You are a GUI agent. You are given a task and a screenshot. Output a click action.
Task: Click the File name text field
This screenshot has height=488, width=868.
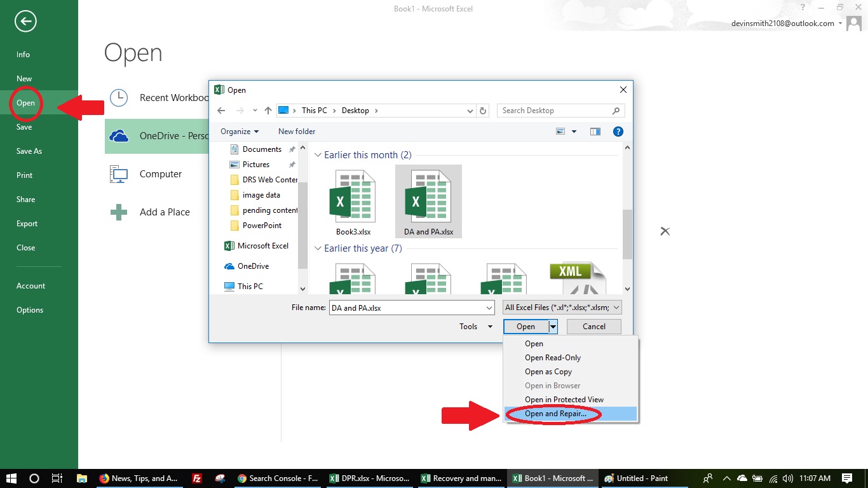pos(407,308)
